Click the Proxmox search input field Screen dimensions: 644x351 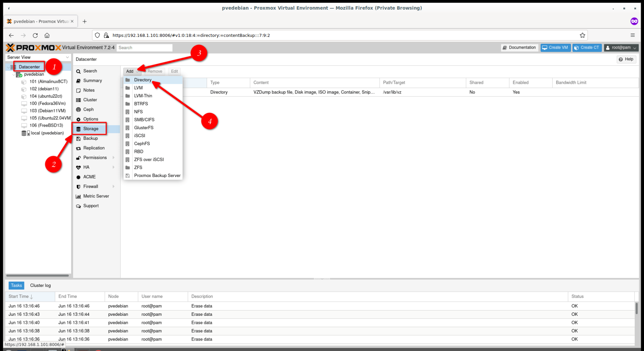(145, 48)
